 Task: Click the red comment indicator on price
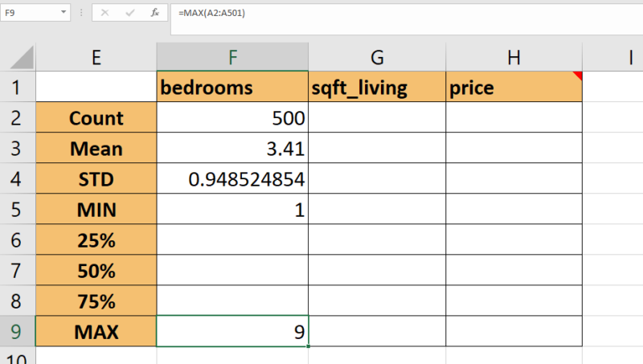(x=577, y=76)
